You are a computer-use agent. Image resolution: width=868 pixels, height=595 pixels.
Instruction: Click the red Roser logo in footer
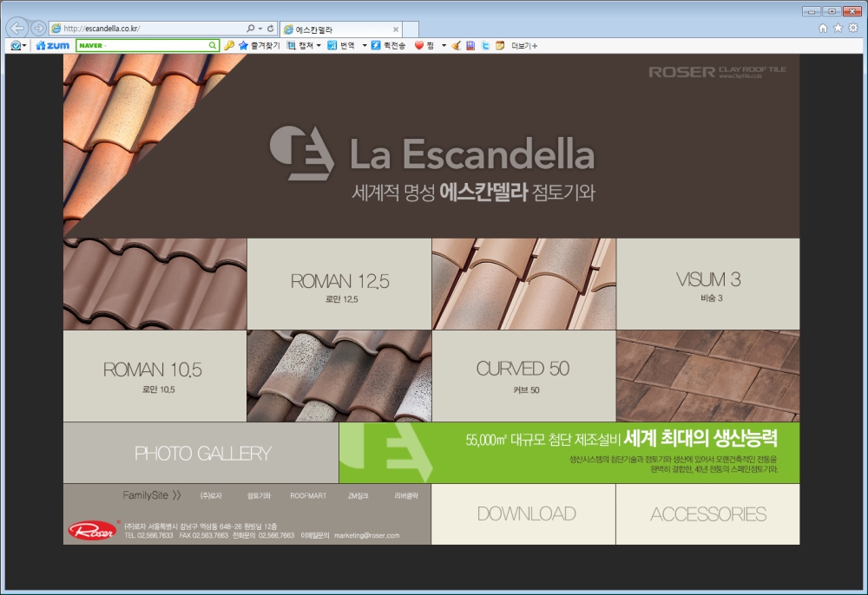[92, 530]
